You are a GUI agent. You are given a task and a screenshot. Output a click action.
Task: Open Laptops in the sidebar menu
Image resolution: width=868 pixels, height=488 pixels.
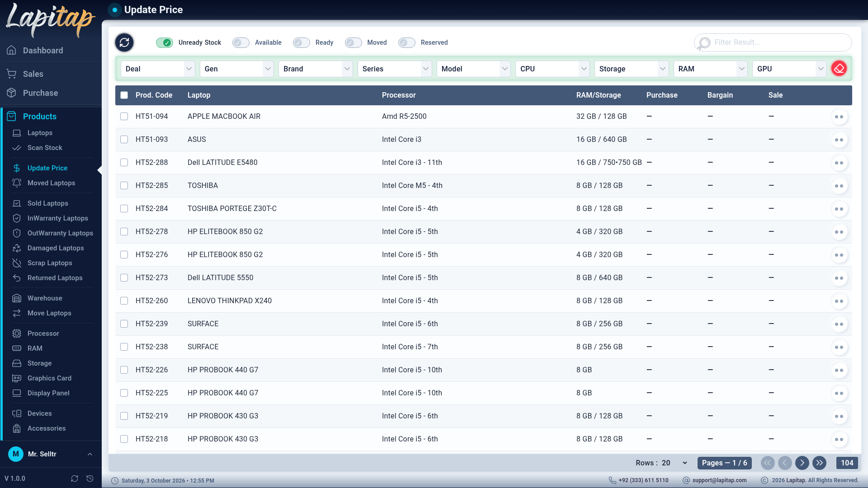pyautogui.click(x=40, y=133)
